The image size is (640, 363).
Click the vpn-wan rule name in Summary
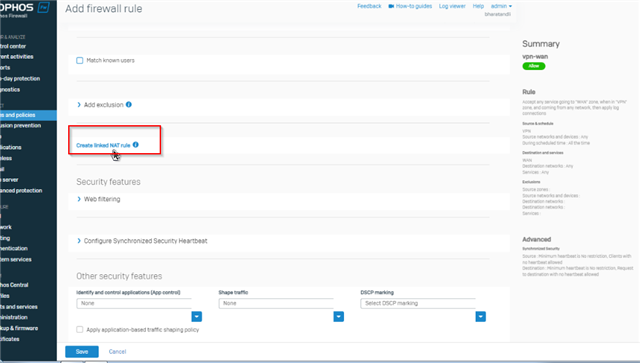[x=535, y=57]
